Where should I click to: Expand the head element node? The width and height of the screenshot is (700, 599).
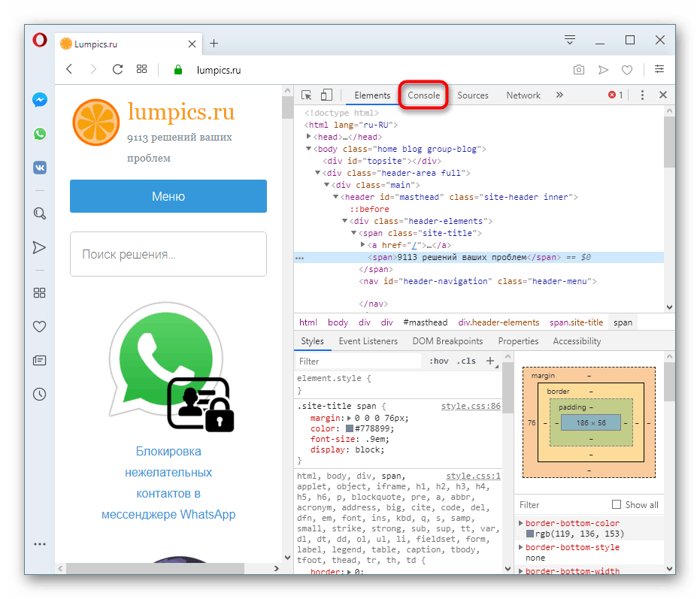[x=308, y=137]
